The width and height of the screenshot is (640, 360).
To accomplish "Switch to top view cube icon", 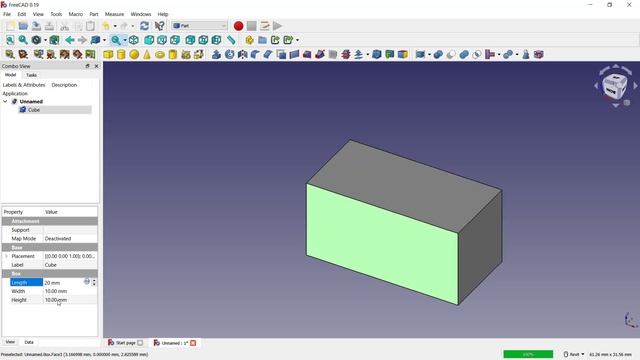I will point(162,40).
